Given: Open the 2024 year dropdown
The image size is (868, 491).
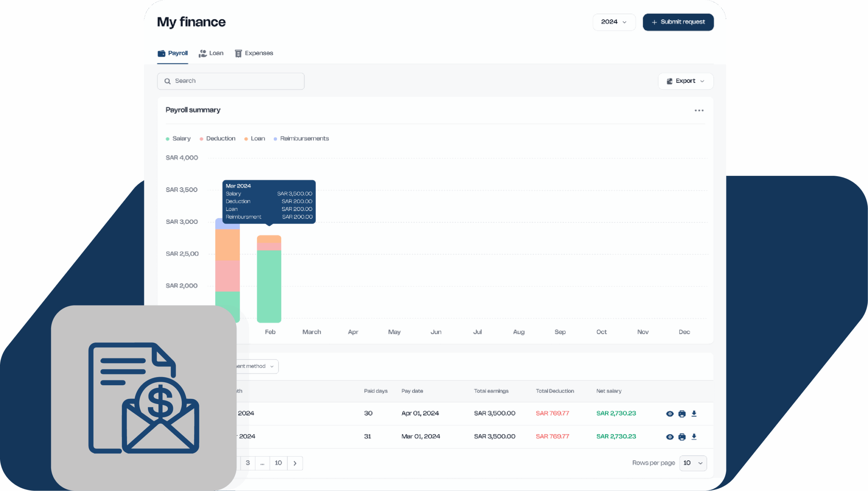Looking at the screenshot, I should click(x=614, y=22).
